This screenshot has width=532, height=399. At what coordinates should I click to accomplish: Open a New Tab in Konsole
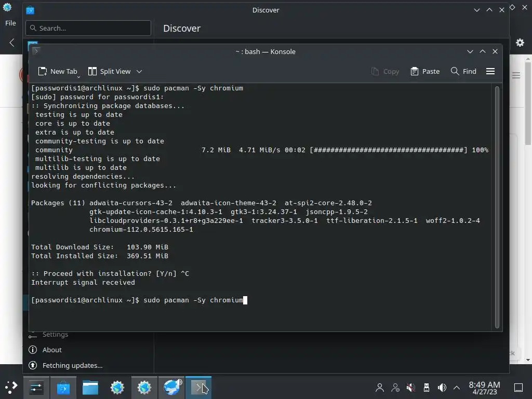58,71
